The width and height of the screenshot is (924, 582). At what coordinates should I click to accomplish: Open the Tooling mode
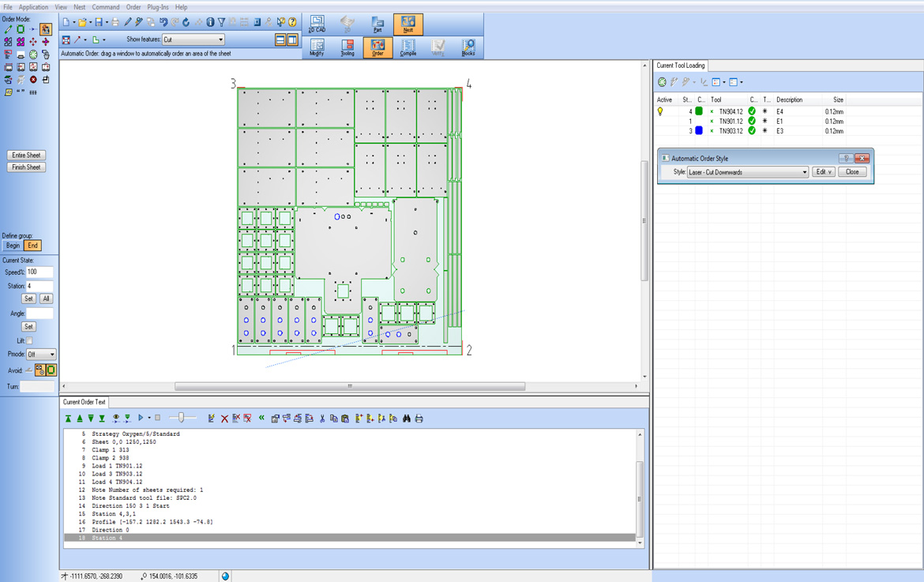point(347,47)
